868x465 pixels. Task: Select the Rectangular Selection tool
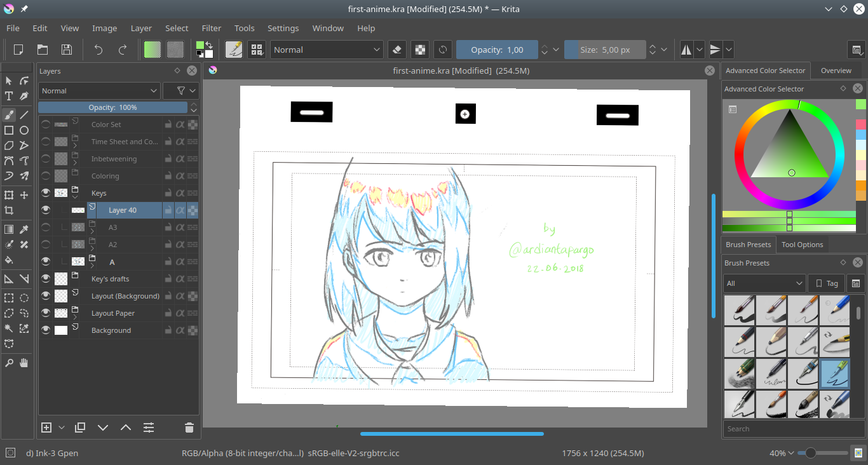[9, 297]
